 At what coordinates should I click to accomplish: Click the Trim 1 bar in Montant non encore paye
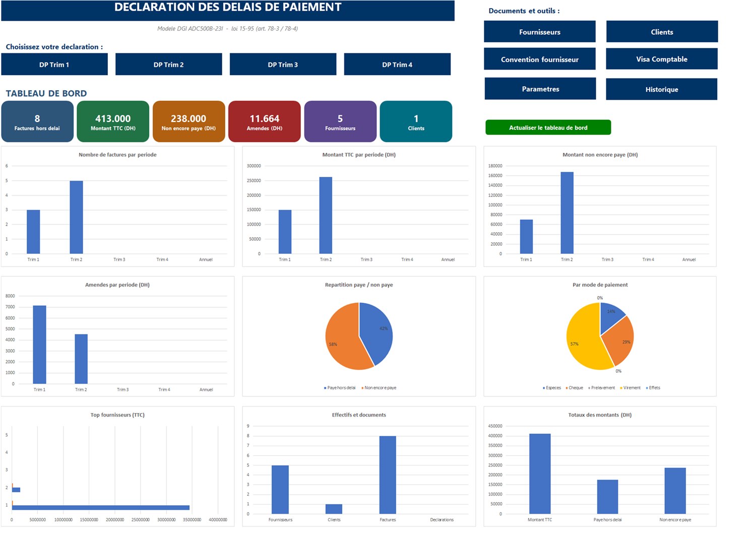[x=526, y=237]
